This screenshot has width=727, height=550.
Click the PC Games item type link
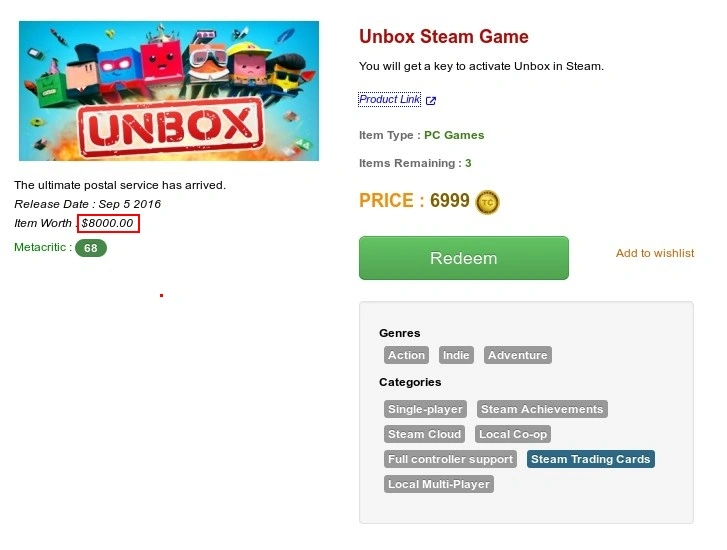pos(454,135)
